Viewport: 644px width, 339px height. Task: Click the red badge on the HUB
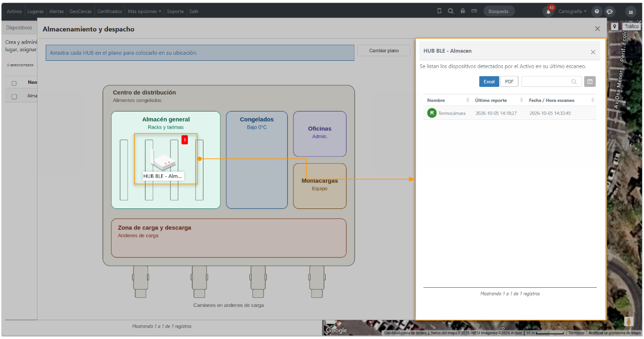click(x=185, y=140)
